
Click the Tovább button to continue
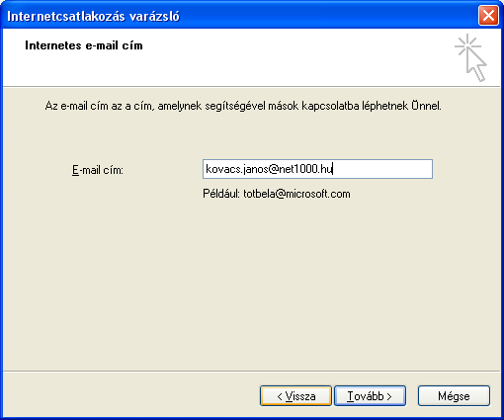click(x=370, y=395)
